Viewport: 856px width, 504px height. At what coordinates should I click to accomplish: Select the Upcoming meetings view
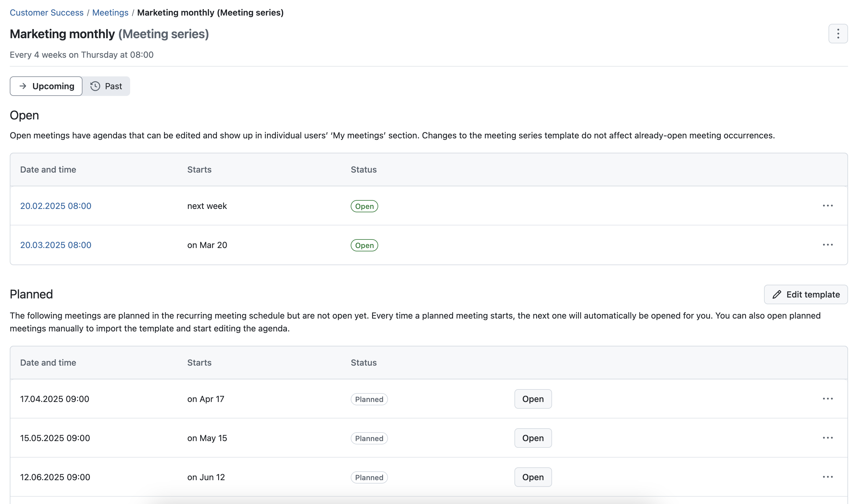(46, 86)
